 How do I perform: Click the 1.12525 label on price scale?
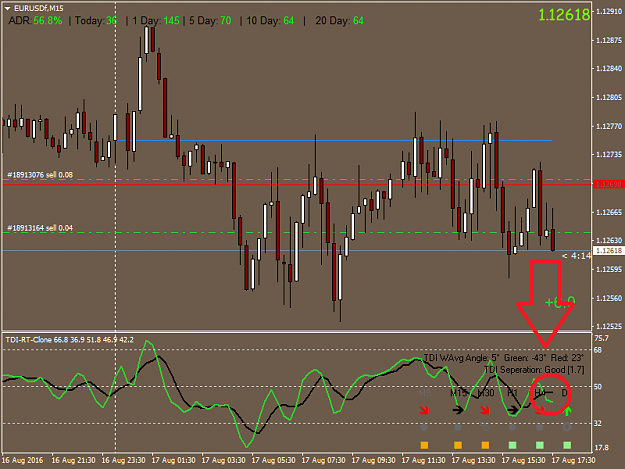pyautogui.click(x=609, y=327)
